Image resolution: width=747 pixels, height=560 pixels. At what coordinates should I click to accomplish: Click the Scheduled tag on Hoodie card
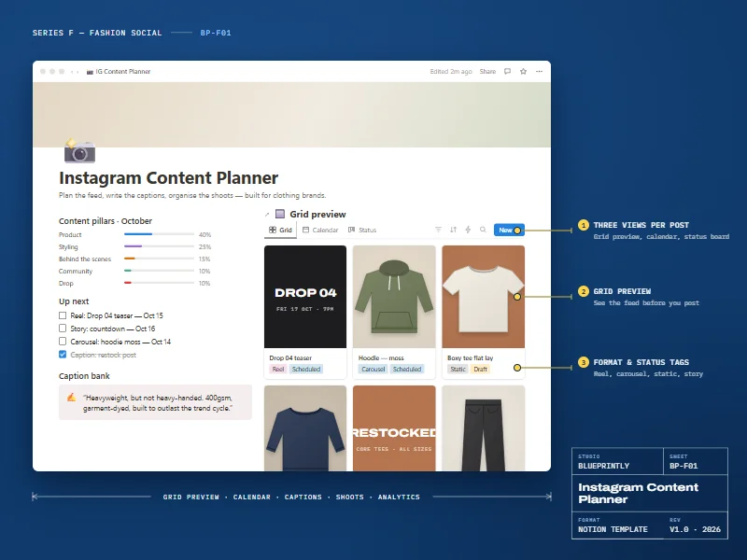point(407,369)
